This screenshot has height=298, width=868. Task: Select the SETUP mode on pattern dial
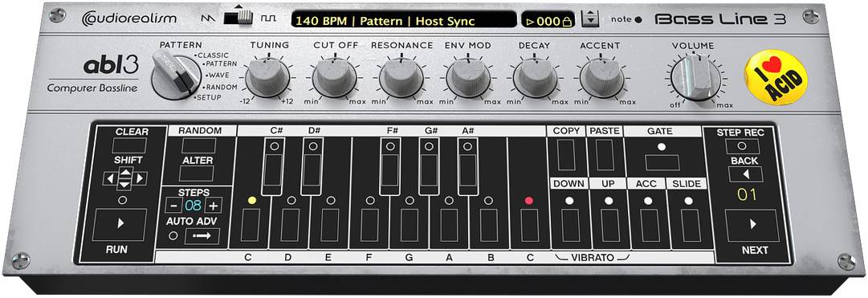[x=208, y=97]
